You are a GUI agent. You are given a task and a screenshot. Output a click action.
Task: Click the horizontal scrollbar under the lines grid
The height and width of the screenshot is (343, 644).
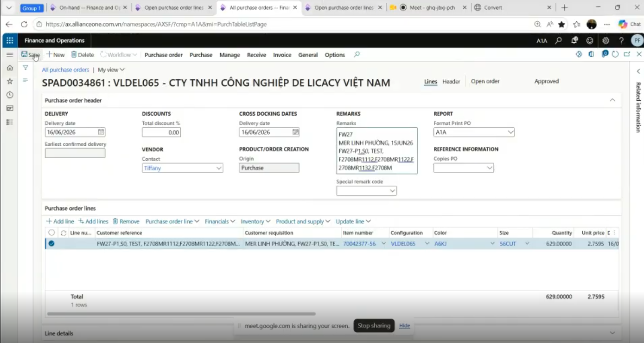181,314
